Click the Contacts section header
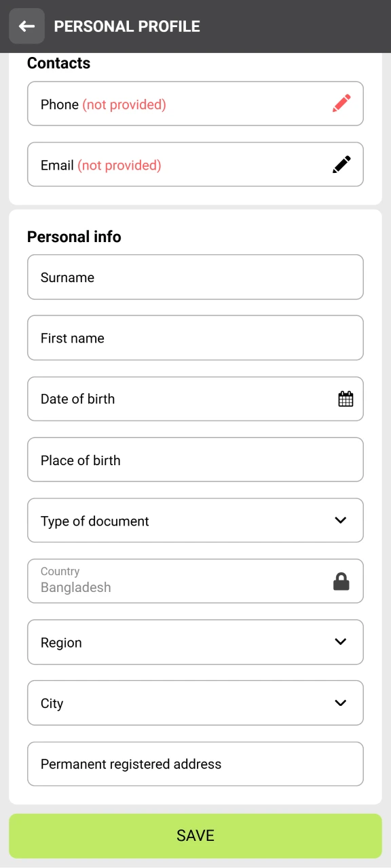This screenshot has width=391, height=868. coord(58,63)
